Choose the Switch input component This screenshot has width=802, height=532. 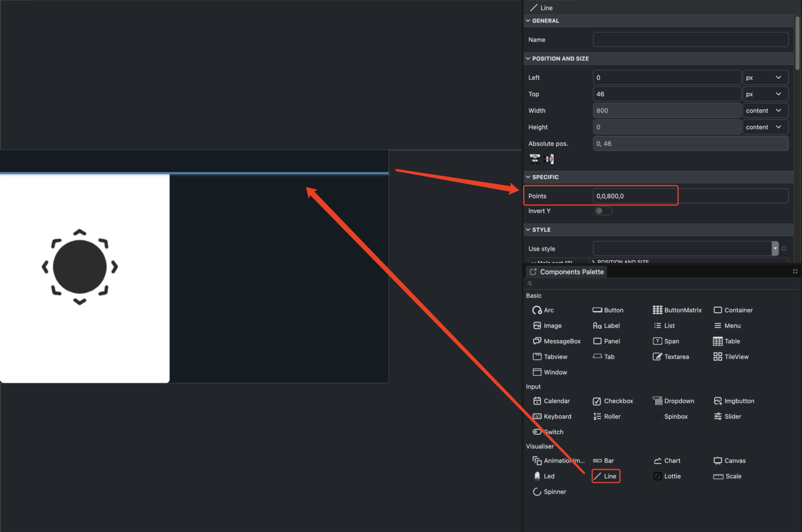pos(548,432)
